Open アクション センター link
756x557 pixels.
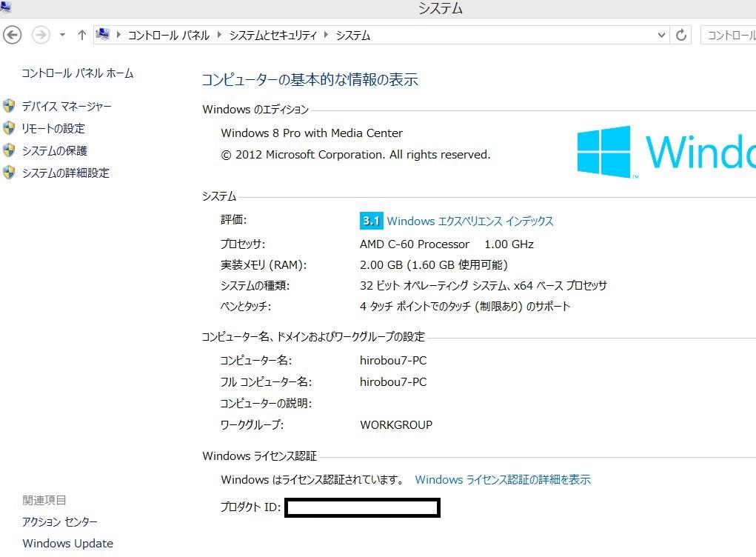[x=60, y=521]
